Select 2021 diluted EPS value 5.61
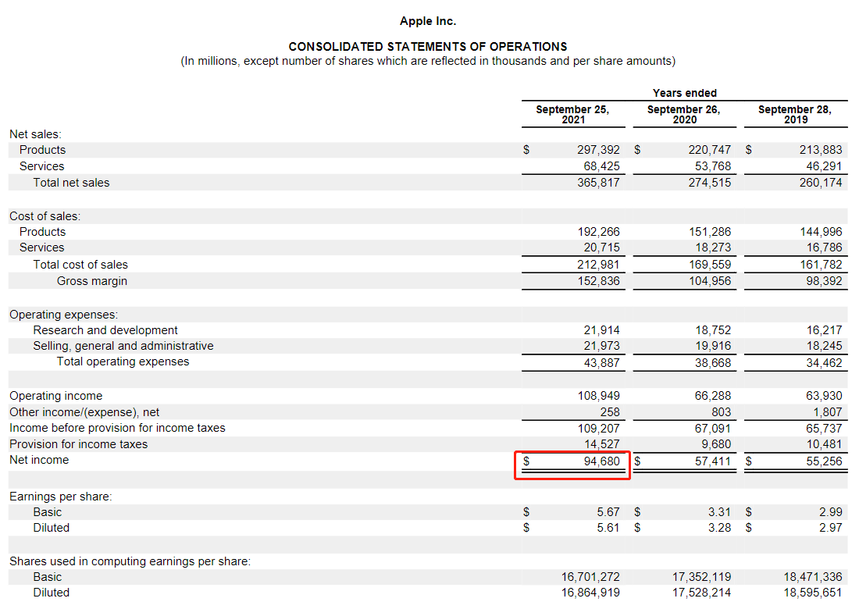This screenshot has height=616, width=859. (x=608, y=528)
